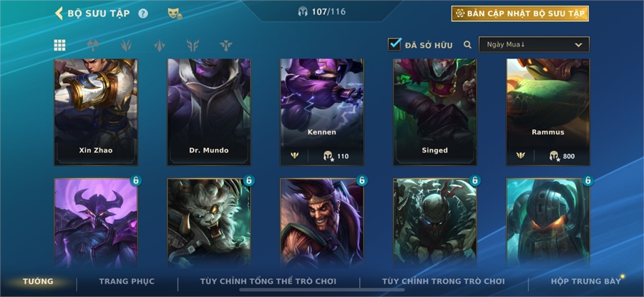The width and height of the screenshot is (644, 297).
Task: Switch to the Trang Phục tab
Action: [127, 281]
